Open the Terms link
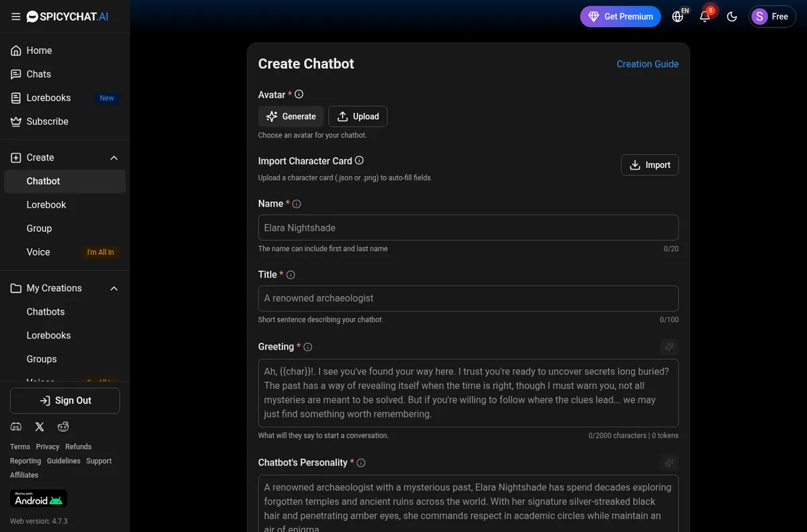Image resolution: width=807 pixels, height=532 pixels. tap(20, 447)
